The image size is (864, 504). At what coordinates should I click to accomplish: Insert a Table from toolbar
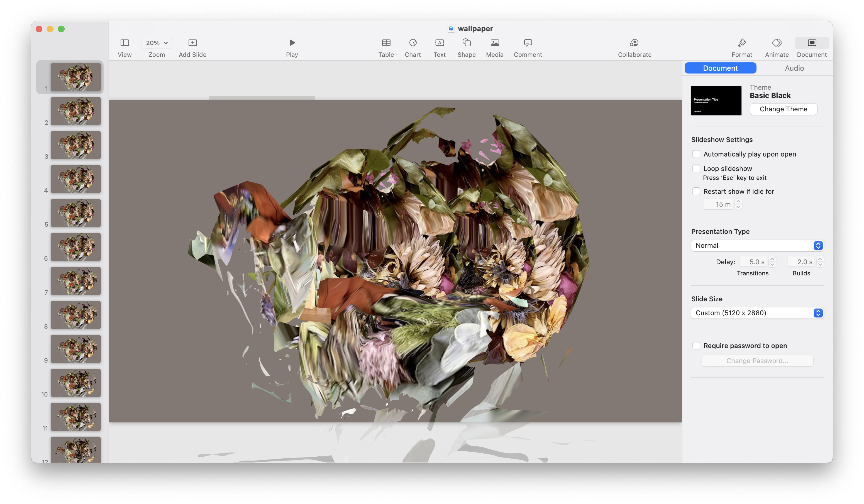click(386, 43)
